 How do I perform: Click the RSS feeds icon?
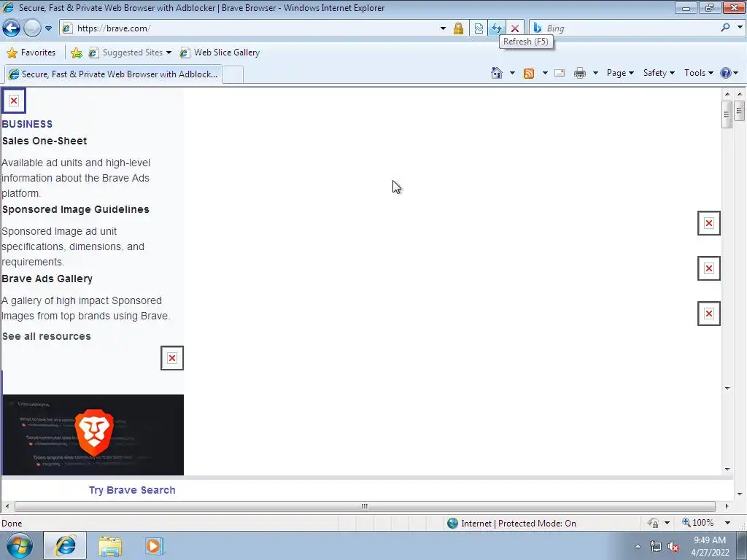click(x=529, y=73)
